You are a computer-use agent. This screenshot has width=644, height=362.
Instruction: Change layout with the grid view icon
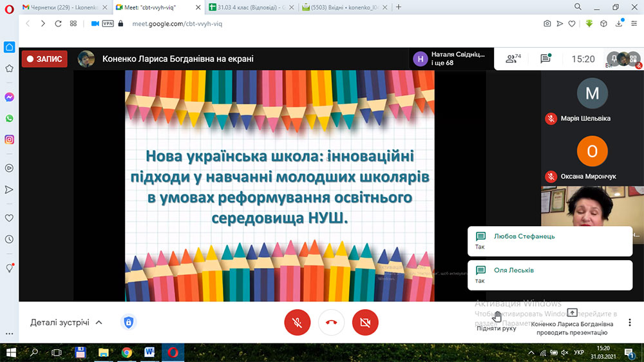(x=633, y=59)
